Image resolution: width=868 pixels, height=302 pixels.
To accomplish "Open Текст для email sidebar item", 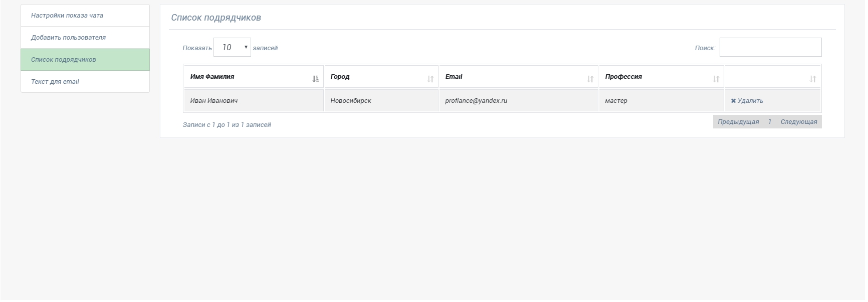I will [55, 82].
